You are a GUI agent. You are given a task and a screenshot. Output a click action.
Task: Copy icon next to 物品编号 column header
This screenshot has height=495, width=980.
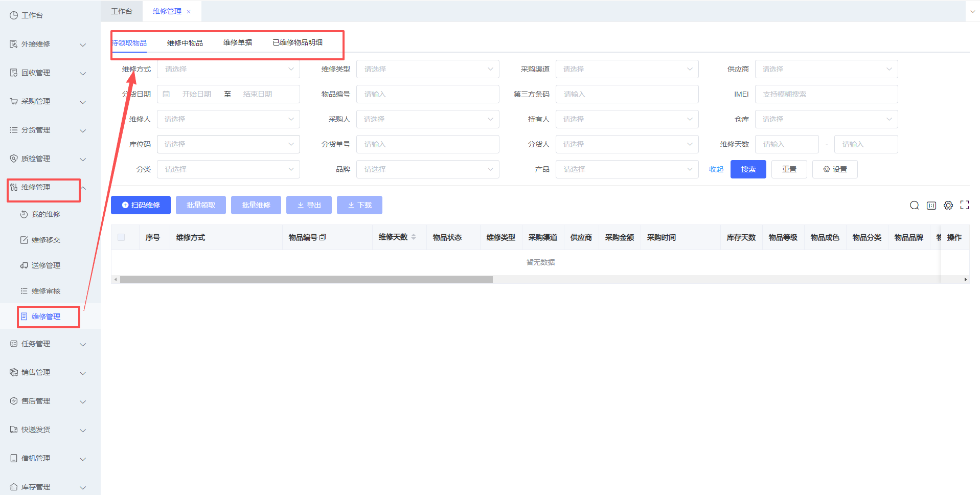click(323, 237)
